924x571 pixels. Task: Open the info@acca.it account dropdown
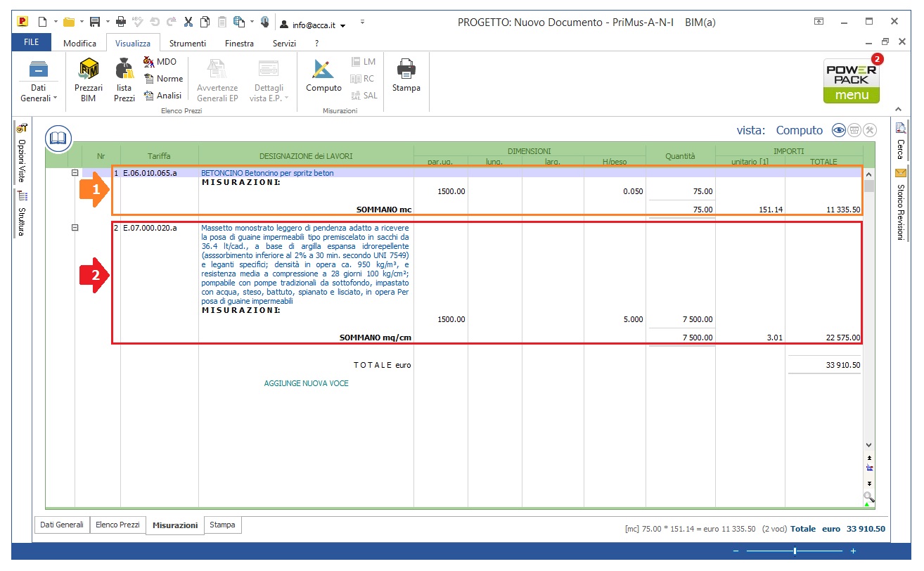313,25
